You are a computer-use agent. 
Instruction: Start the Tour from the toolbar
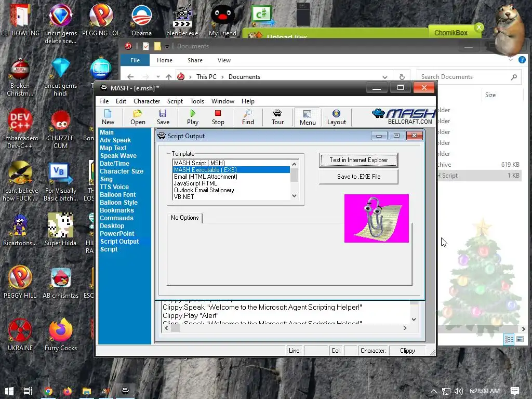[x=277, y=117]
